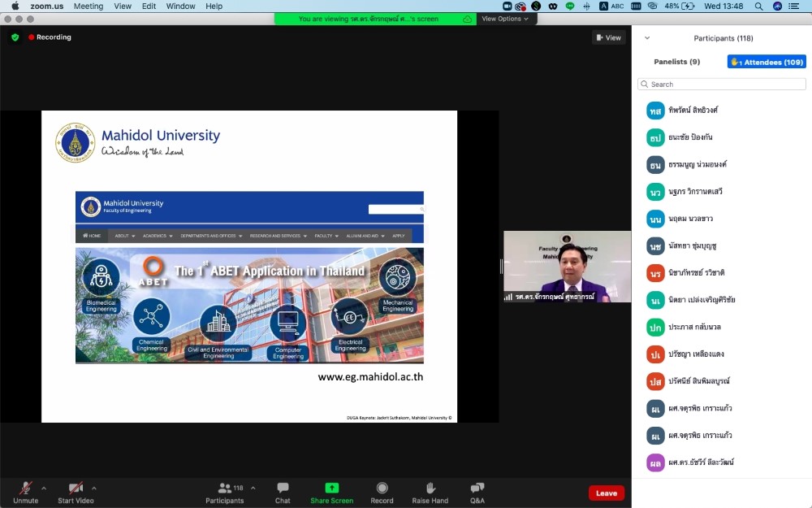Expand audio options arrow next to Unmute
812x508 pixels.
[44, 488]
